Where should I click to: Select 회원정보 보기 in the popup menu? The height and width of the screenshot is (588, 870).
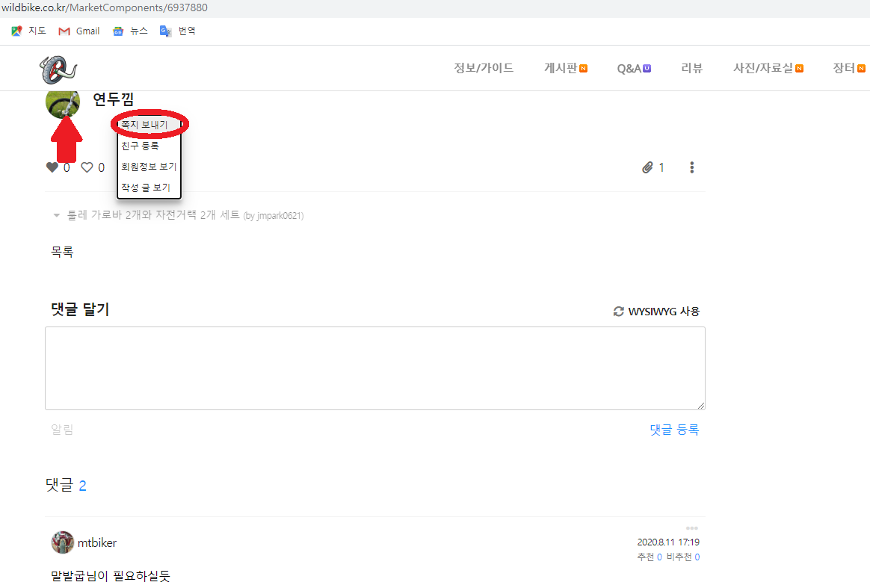(x=149, y=167)
